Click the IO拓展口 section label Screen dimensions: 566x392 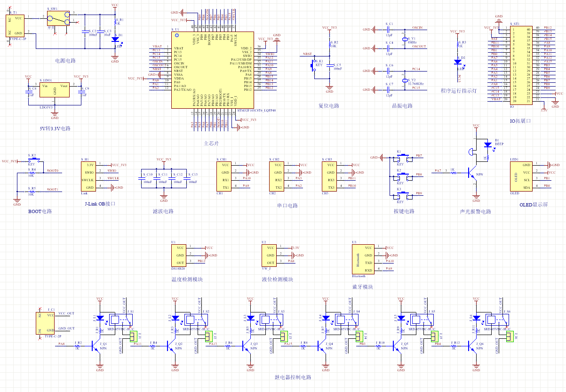[520, 121]
